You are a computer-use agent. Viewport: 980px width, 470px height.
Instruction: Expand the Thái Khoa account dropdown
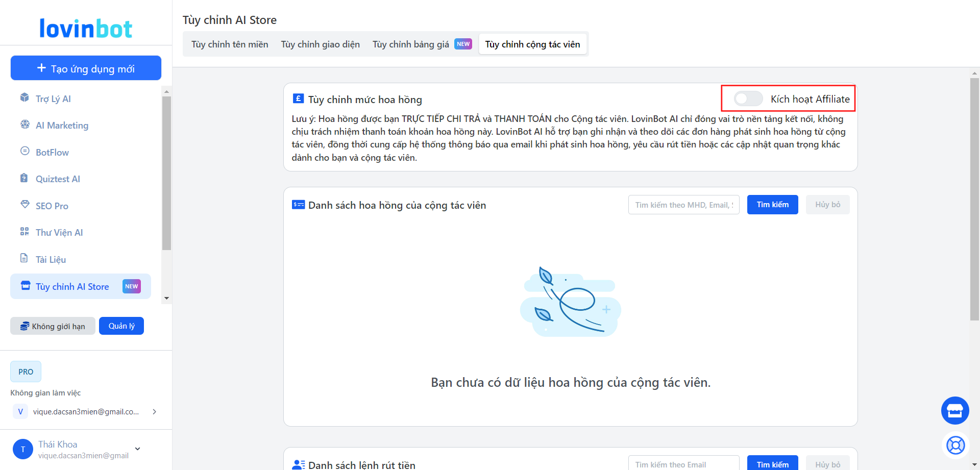[137, 449]
